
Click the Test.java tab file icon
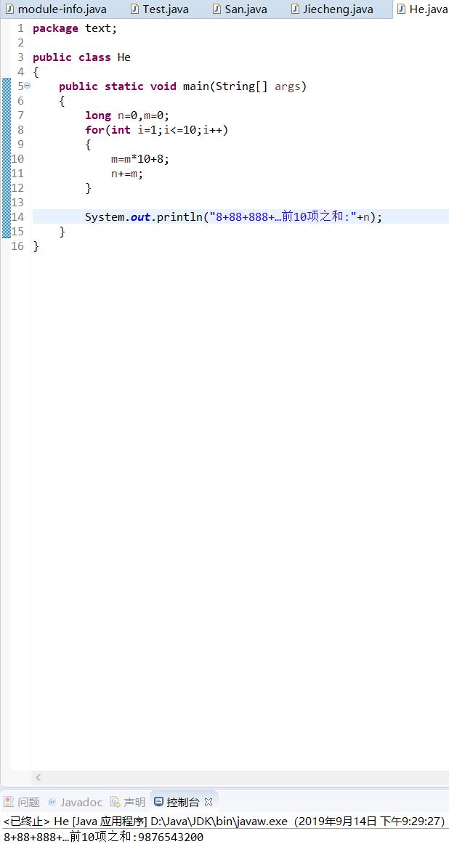click(134, 9)
